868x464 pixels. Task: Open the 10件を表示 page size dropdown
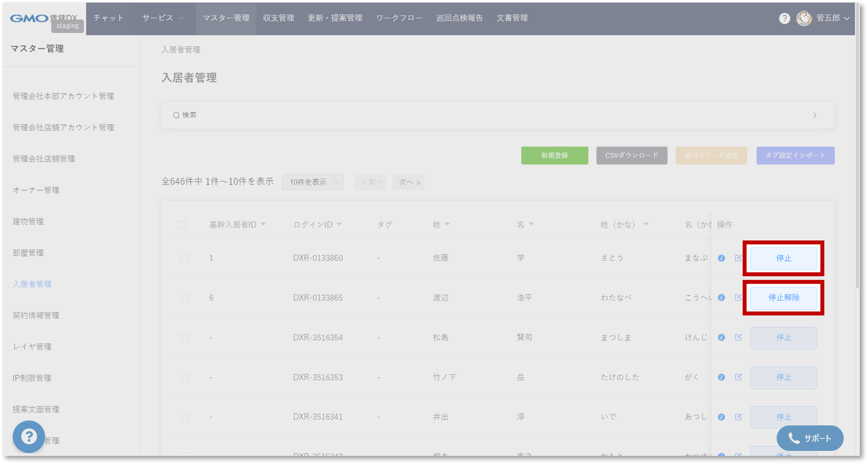(313, 182)
